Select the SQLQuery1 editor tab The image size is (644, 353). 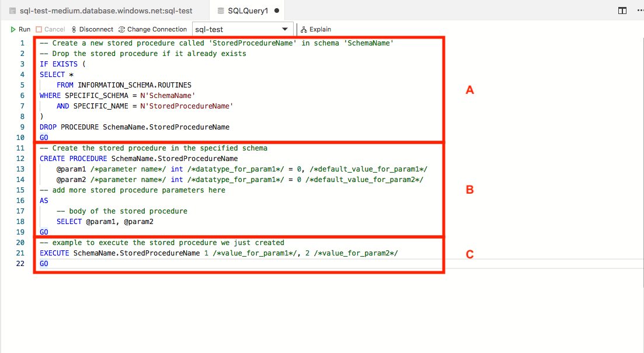click(249, 11)
